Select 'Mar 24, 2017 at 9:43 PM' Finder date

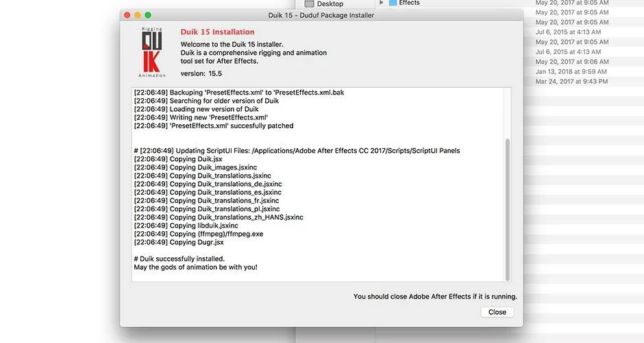point(571,82)
